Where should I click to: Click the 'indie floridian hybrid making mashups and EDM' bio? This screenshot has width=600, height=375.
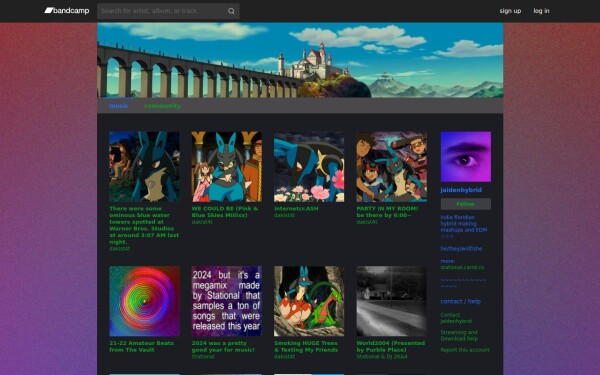coord(464,223)
